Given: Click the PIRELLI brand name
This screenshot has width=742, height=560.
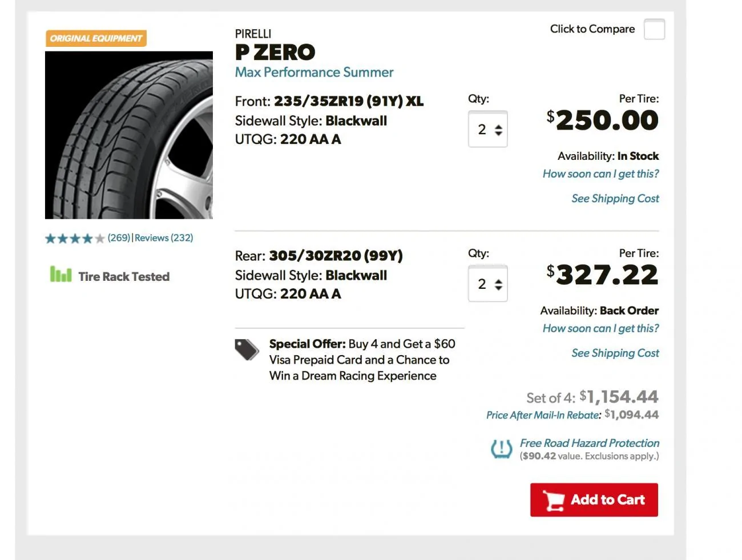Looking at the screenshot, I should 253,34.
